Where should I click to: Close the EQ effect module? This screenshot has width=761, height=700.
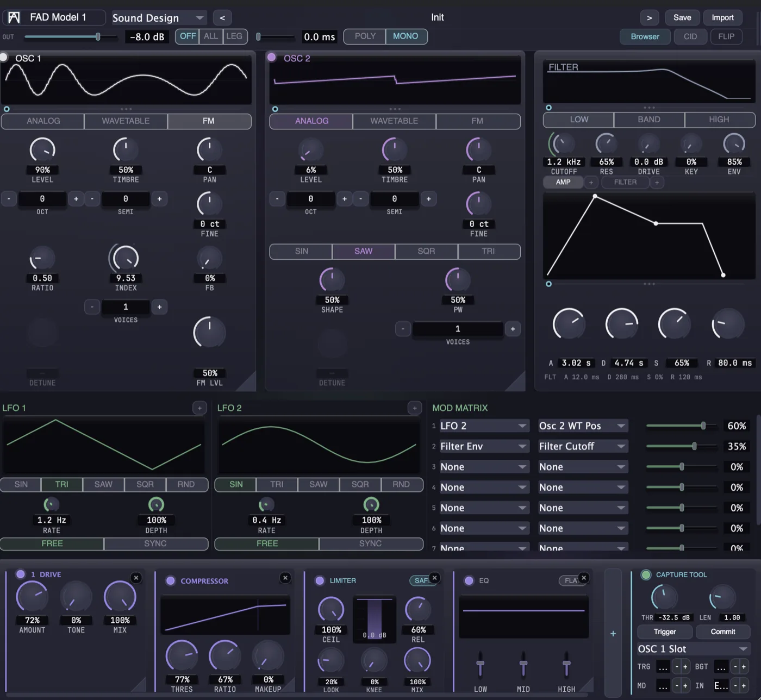(x=584, y=578)
